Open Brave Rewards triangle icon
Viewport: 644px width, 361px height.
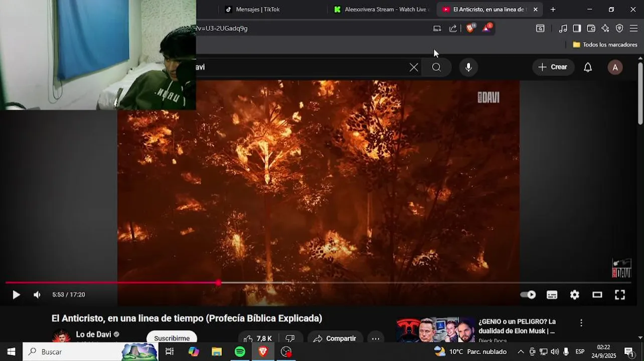point(487,28)
